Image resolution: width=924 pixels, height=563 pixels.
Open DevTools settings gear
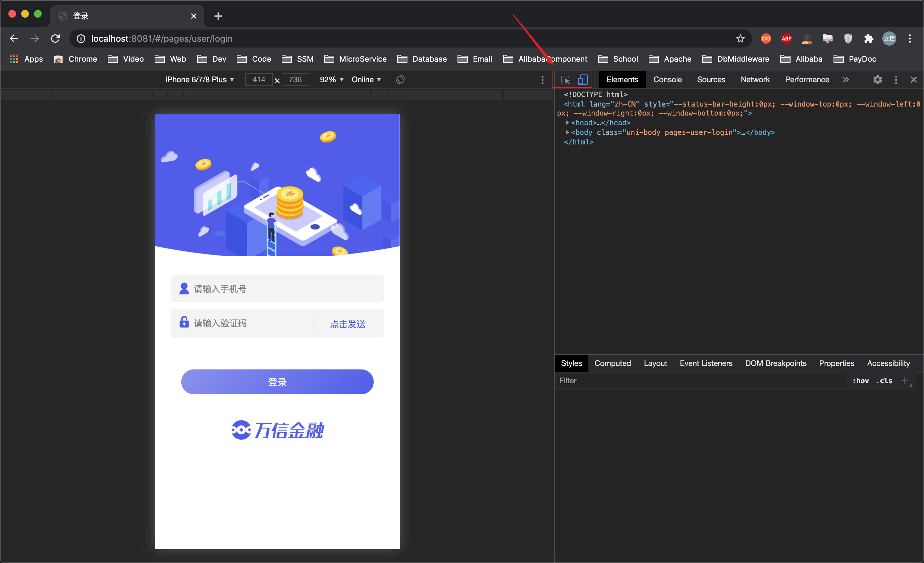pyautogui.click(x=877, y=80)
